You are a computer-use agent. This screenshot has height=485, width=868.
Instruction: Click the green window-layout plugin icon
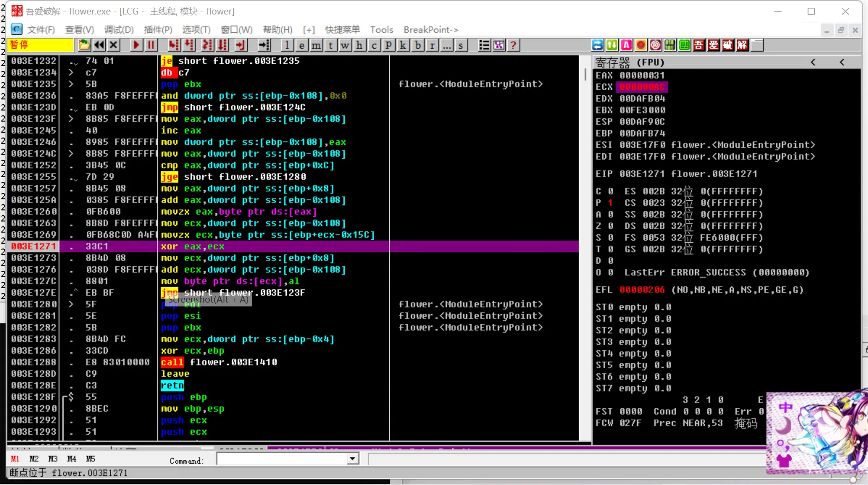click(x=684, y=45)
